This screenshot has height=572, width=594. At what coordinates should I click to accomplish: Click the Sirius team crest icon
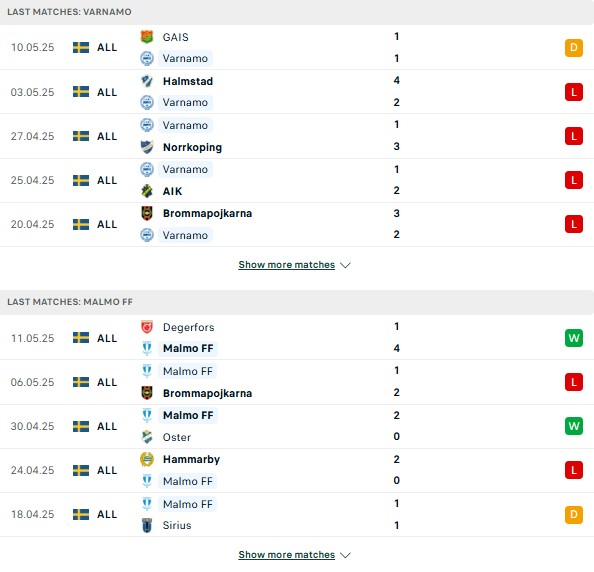click(x=147, y=525)
